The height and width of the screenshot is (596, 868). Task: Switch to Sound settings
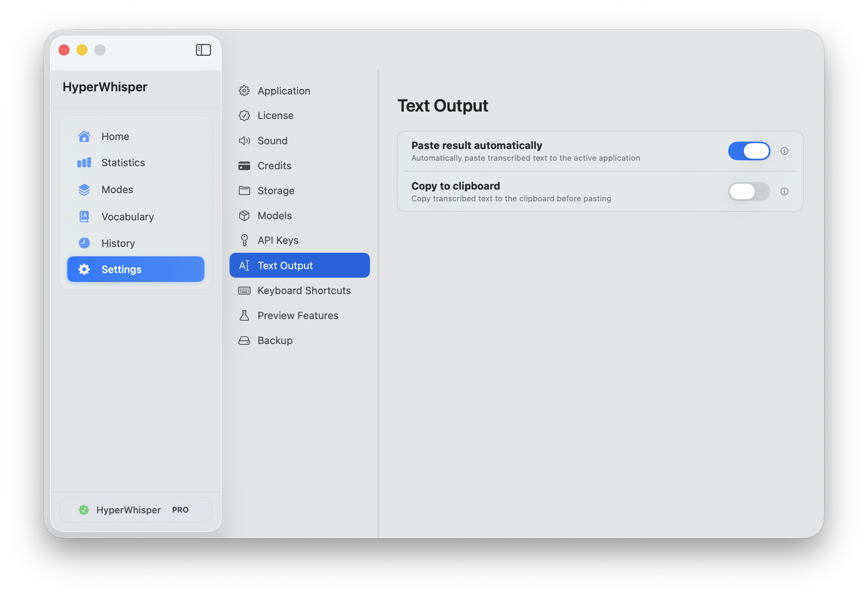point(300,141)
